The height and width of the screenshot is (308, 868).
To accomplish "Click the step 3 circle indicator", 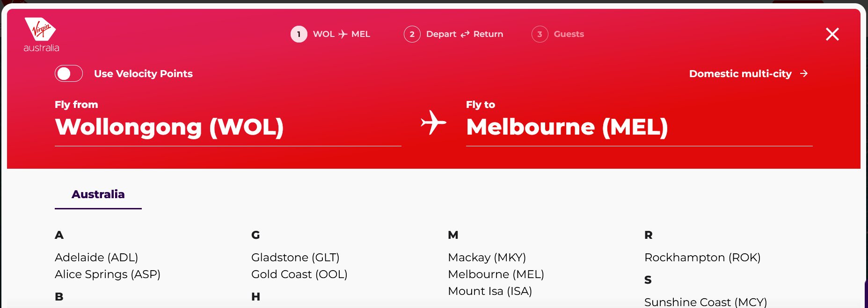I will [540, 34].
